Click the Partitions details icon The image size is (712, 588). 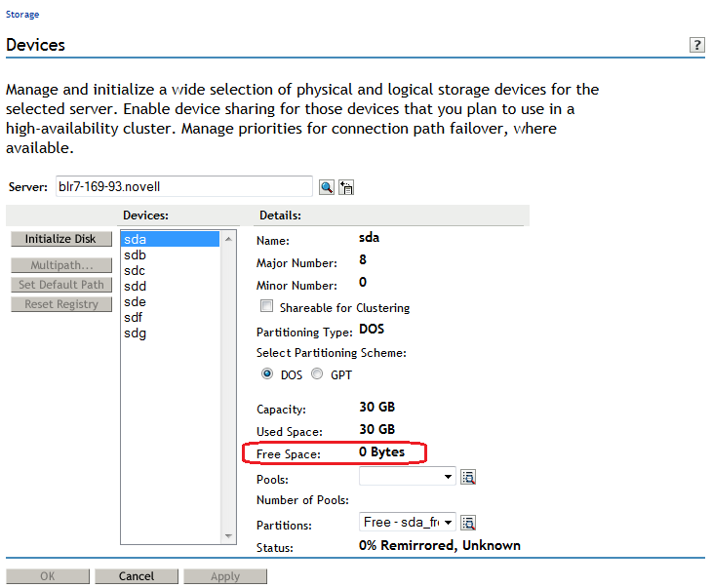(467, 524)
